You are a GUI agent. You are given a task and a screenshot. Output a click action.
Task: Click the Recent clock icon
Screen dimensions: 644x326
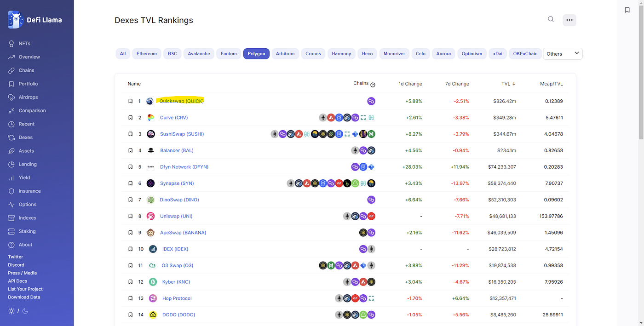[x=11, y=124]
